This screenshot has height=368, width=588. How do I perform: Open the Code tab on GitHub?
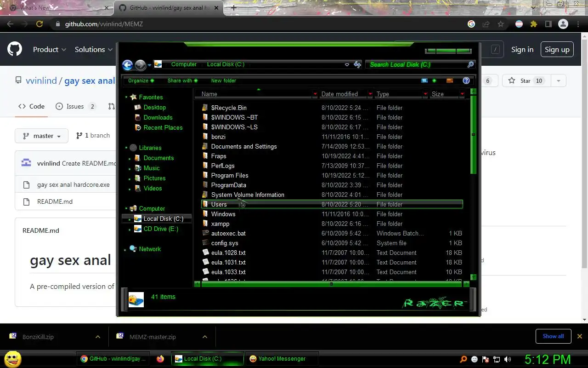tap(31, 106)
